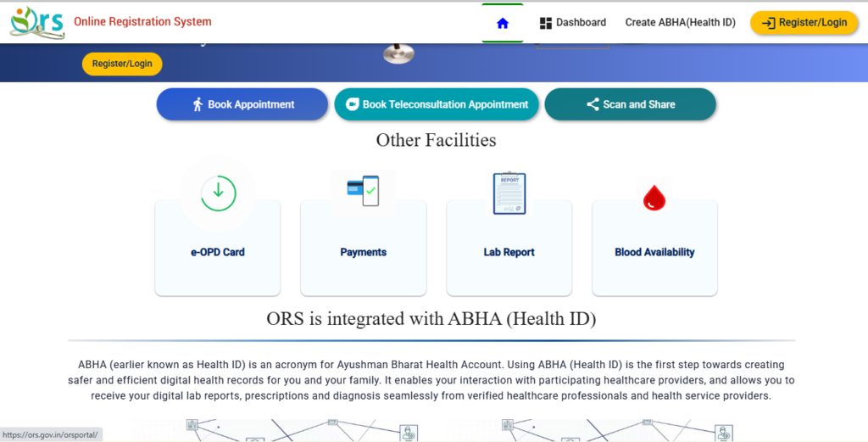The height and width of the screenshot is (442, 868).
Task: Click the ABHA description paragraph
Action: 431,380
